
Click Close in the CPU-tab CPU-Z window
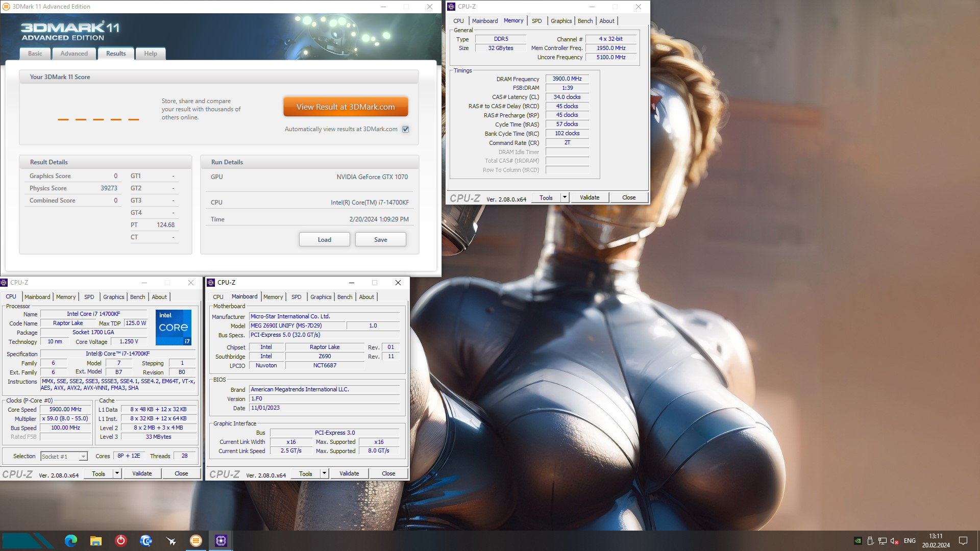[181, 473]
